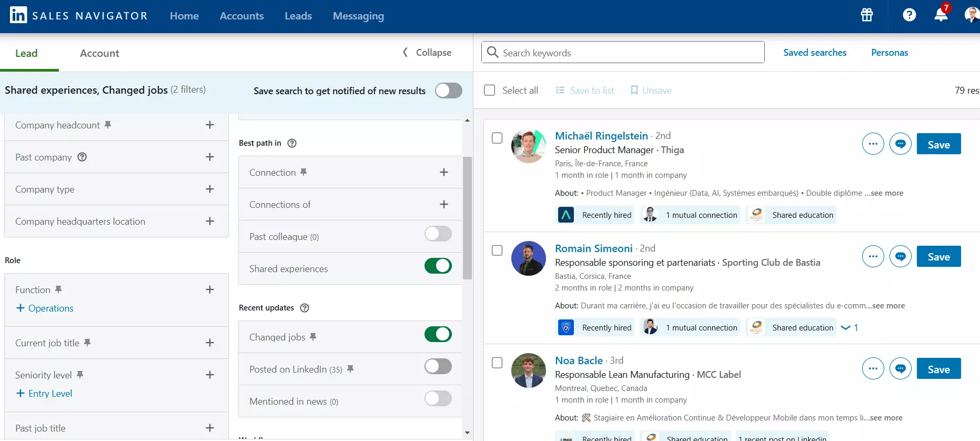Turn off Shared experiences toggle
This screenshot has height=441, width=980.
(438, 266)
